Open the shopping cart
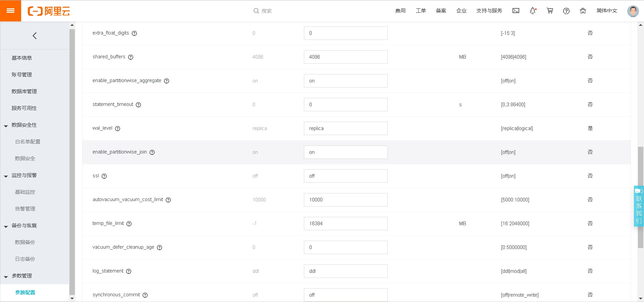Image resolution: width=644 pixels, height=302 pixels. (550, 11)
